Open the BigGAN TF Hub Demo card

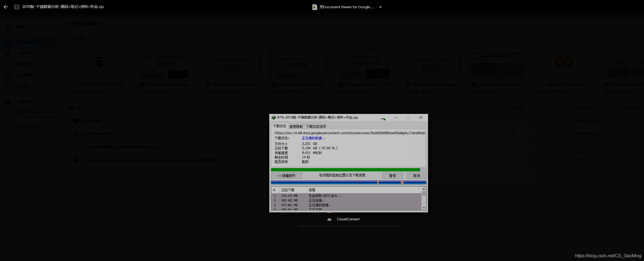click(564, 72)
